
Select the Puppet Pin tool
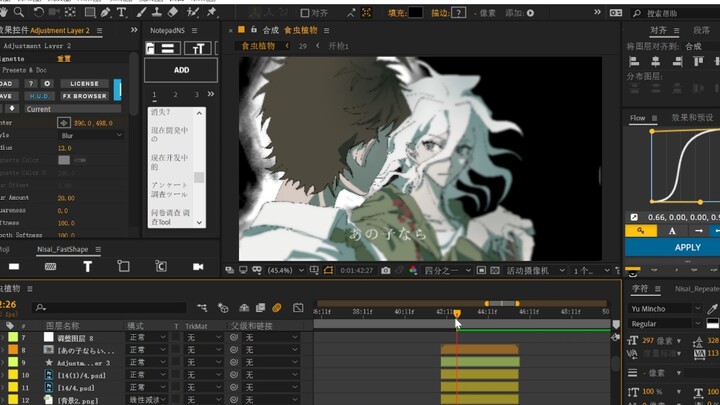(x=212, y=12)
